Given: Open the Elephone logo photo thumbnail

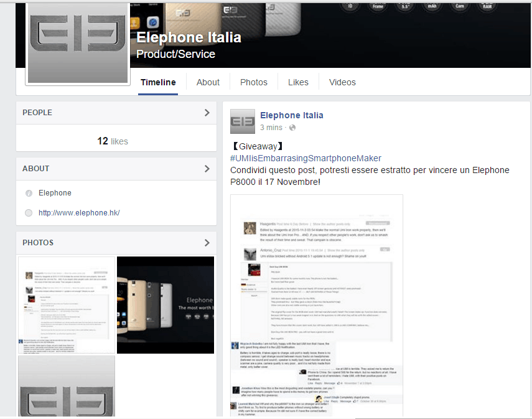Looking at the screenshot, I should click(67, 386).
